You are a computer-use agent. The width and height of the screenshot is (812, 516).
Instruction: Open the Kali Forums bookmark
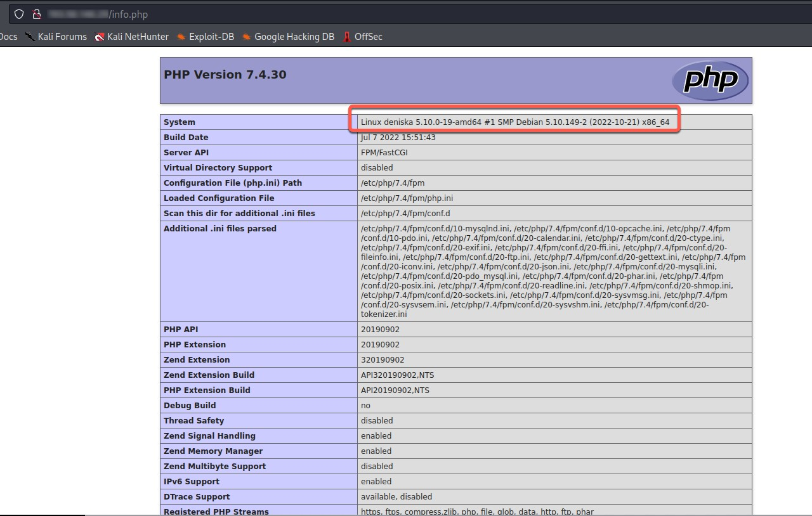[x=56, y=37]
